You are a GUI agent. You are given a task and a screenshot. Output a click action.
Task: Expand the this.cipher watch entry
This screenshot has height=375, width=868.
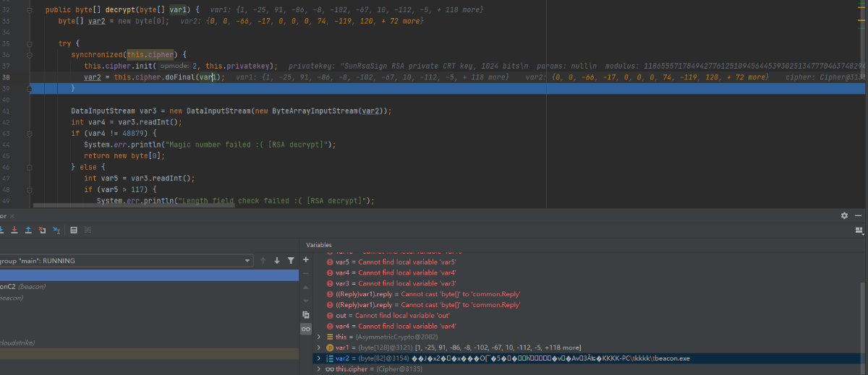(319, 369)
